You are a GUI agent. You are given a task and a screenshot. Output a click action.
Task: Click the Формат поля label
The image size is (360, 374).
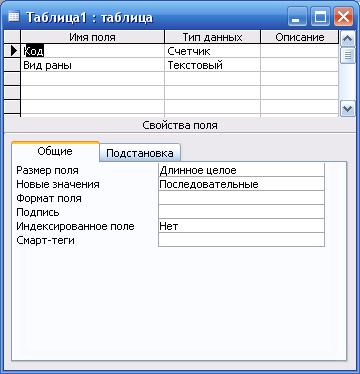tap(49, 198)
